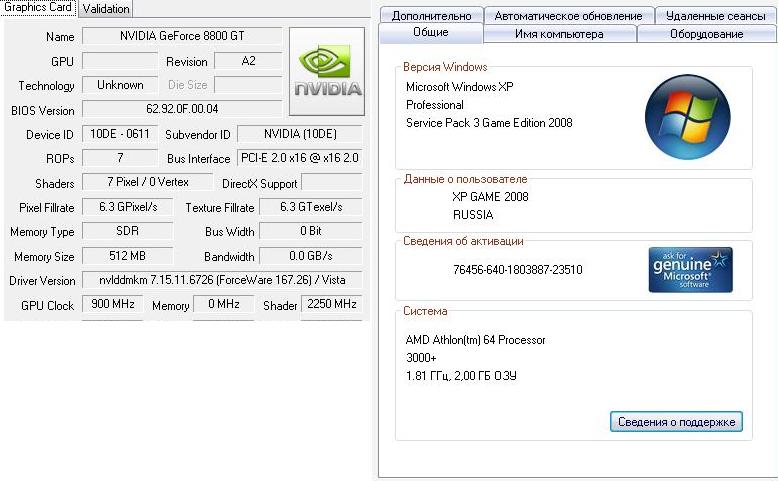The width and height of the screenshot is (778, 481).
Task: Click the Версия Windows group label
Action: click(x=445, y=67)
